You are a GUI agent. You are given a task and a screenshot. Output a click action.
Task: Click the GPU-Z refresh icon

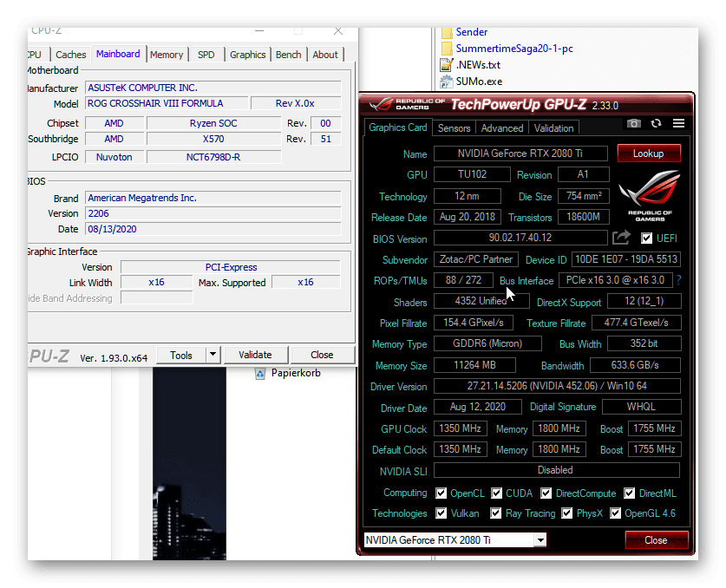point(656,123)
